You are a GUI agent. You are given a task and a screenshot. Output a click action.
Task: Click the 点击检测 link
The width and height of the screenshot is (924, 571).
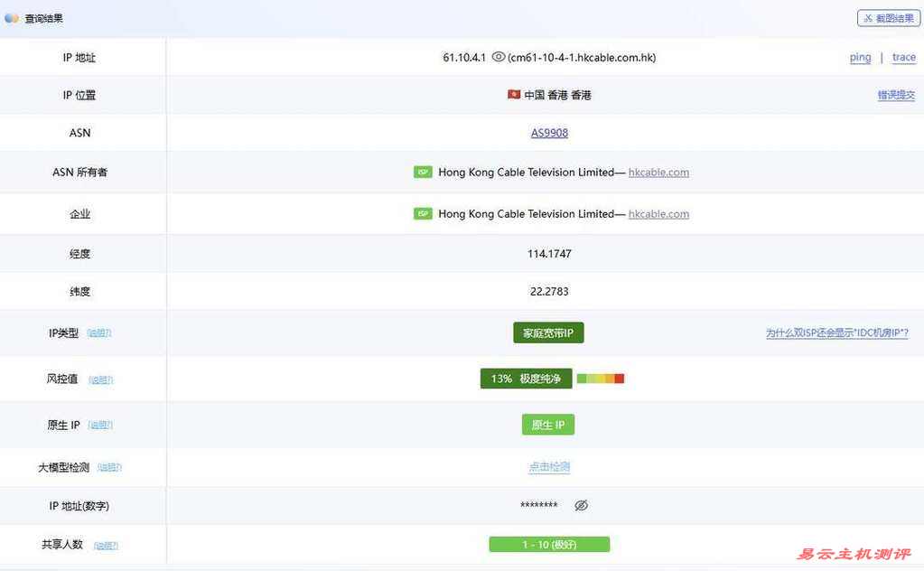click(549, 467)
